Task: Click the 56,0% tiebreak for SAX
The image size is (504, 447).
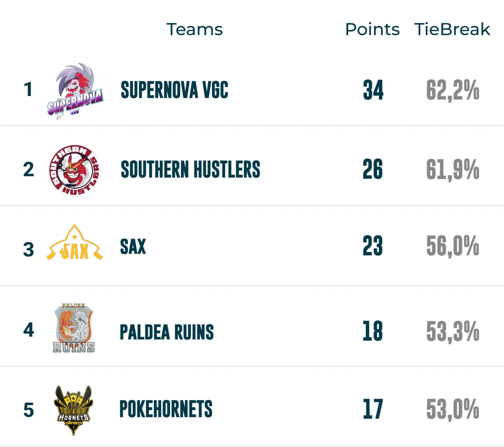Action: (453, 246)
